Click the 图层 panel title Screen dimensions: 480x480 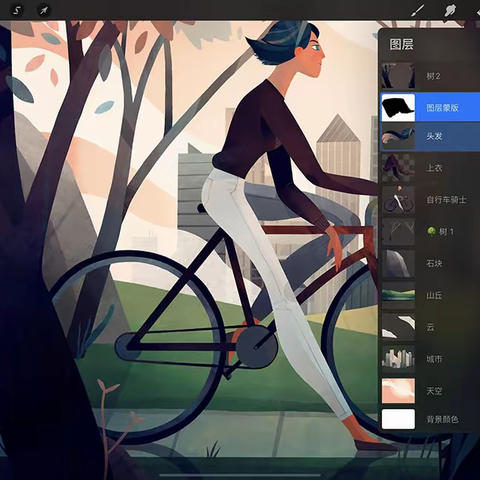pyautogui.click(x=402, y=44)
